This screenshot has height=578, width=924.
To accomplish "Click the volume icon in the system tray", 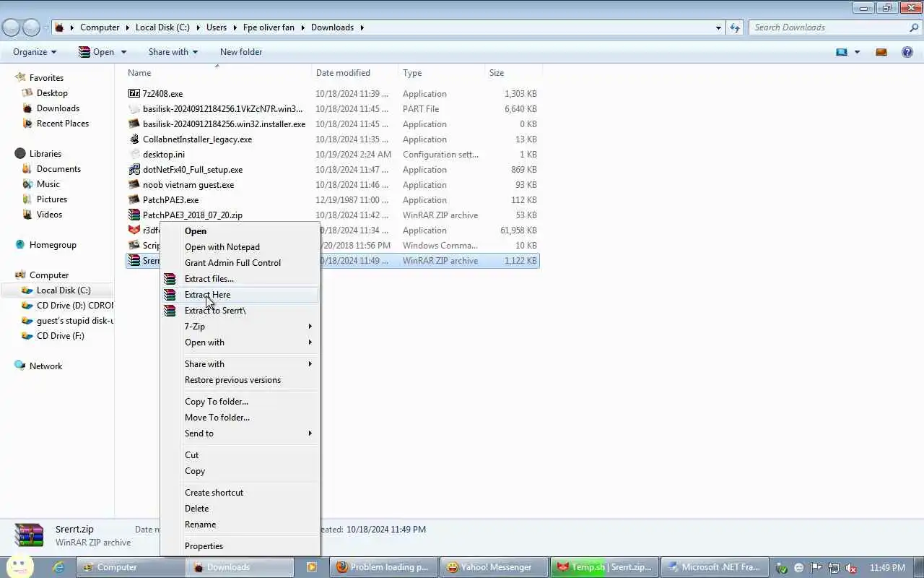I will point(851,568).
